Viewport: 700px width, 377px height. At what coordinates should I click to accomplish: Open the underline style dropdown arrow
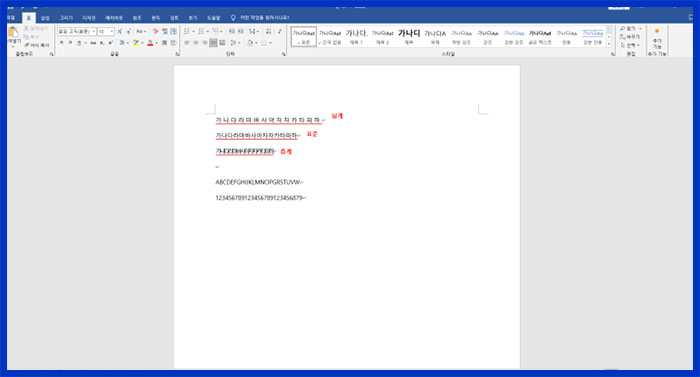tap(85, 42)
